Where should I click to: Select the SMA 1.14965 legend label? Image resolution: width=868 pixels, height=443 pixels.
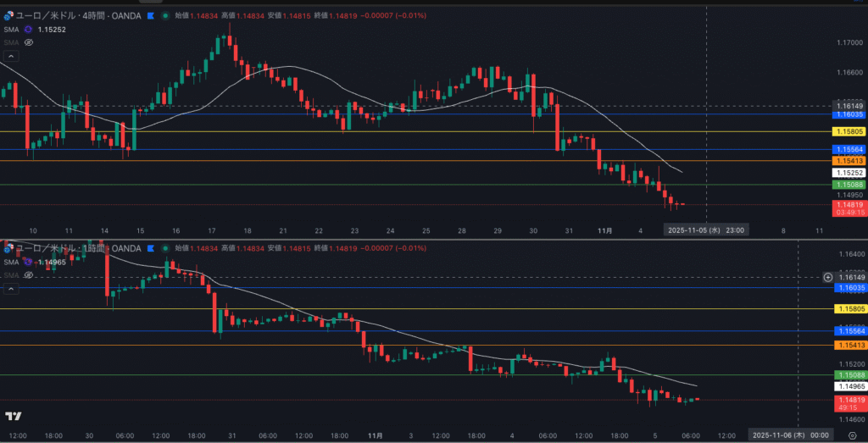tap(10, 262)
